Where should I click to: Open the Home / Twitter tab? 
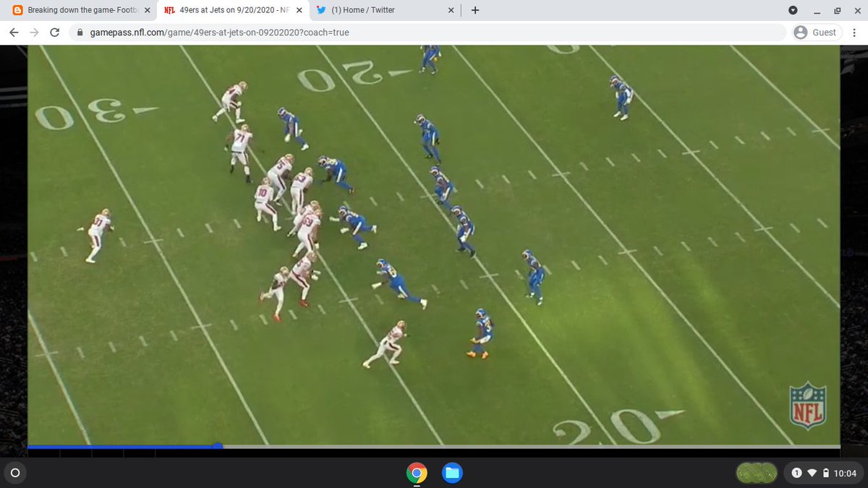[x=385, y=10]
